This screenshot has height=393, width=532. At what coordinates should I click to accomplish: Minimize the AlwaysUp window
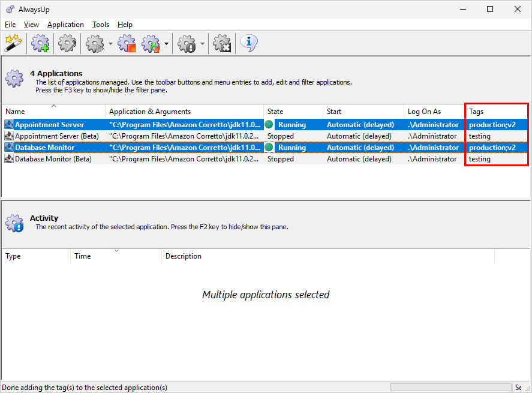pyautogui.click(x=463, y=9)
